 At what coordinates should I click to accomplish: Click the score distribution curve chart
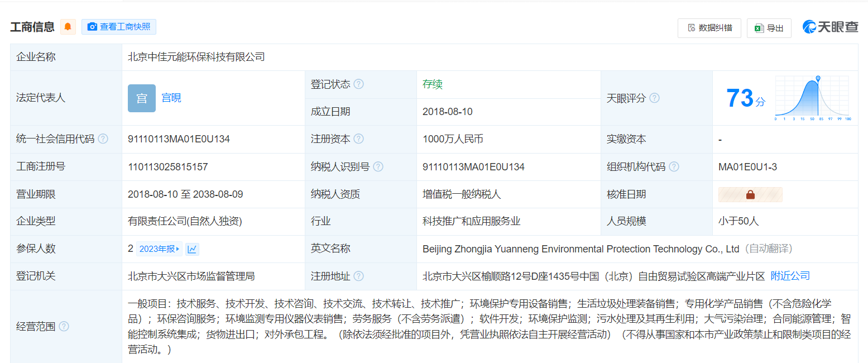tap(812, 98)
